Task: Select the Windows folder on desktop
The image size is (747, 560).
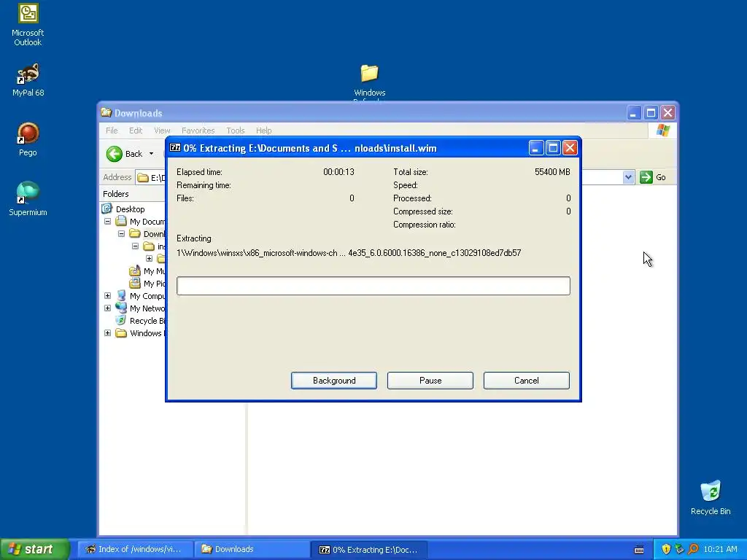Action: click(x=369, y=81)
